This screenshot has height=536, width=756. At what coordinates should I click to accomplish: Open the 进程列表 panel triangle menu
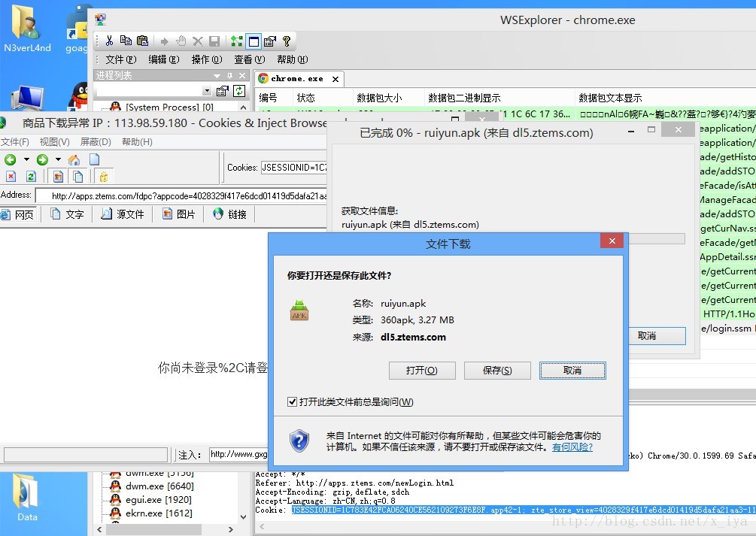[x=217, y=76]
